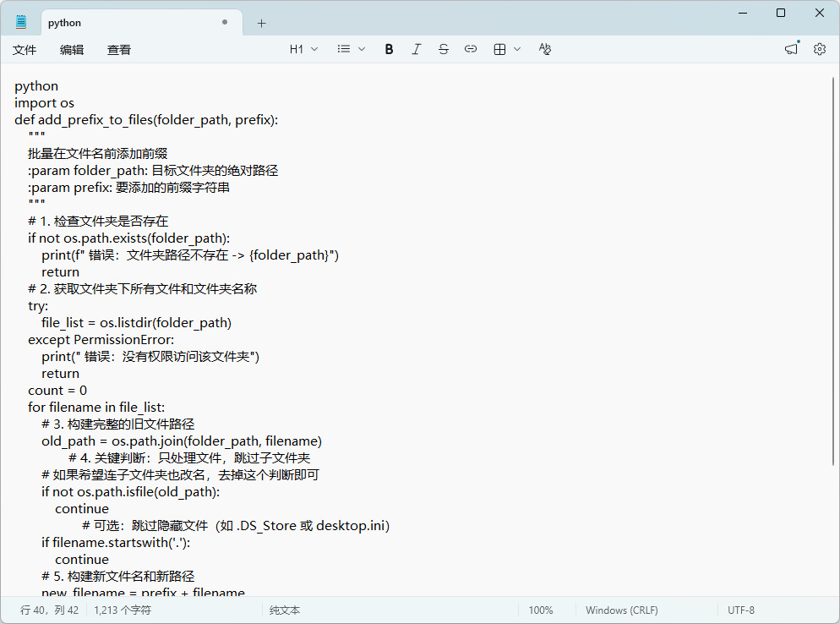Expand the list style chevron

(x=362, y=49)
